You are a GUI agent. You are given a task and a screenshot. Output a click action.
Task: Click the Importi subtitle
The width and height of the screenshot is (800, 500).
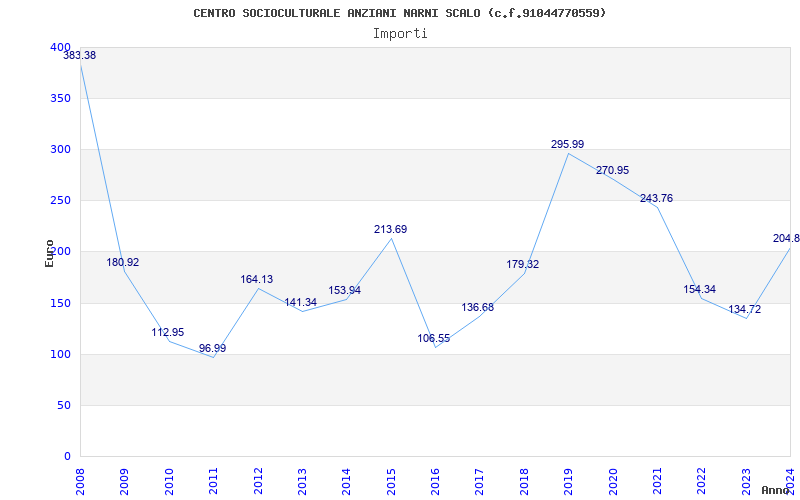[x=400, y=34]
